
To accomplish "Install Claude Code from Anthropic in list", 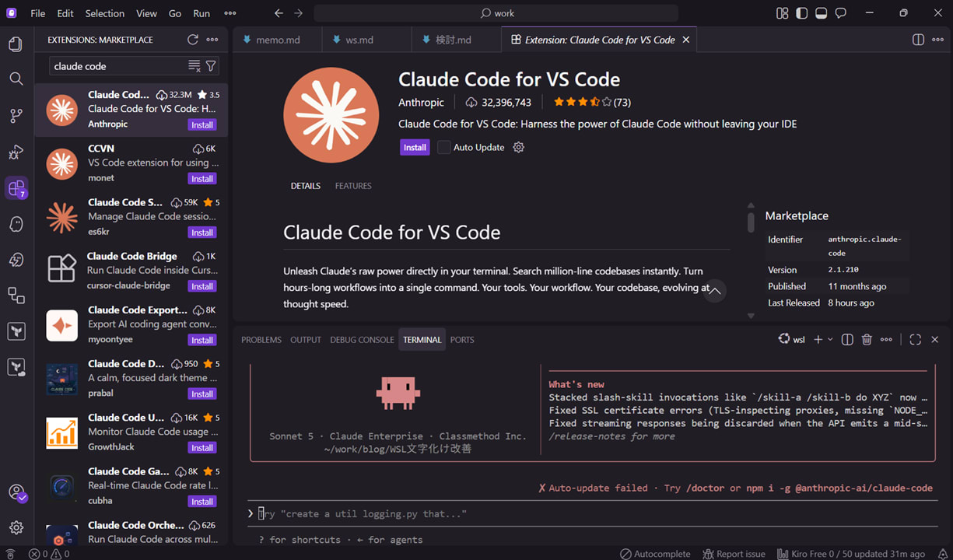I will tap(202, 124).
